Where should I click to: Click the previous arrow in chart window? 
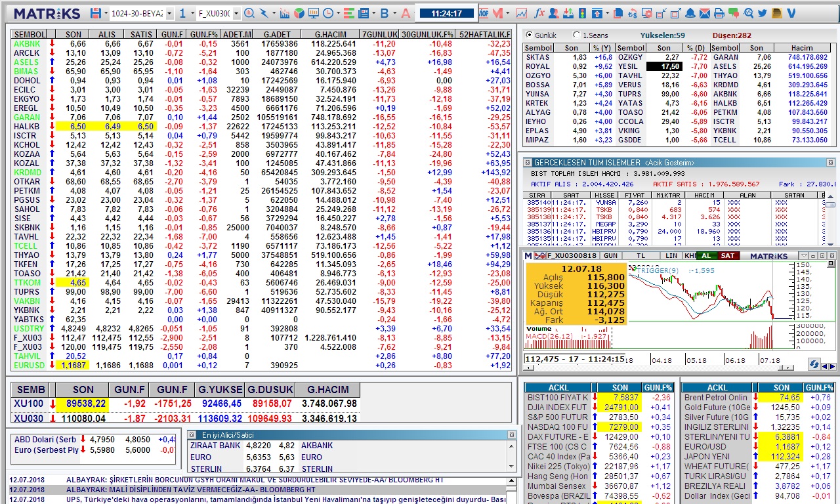pos(825,366)
